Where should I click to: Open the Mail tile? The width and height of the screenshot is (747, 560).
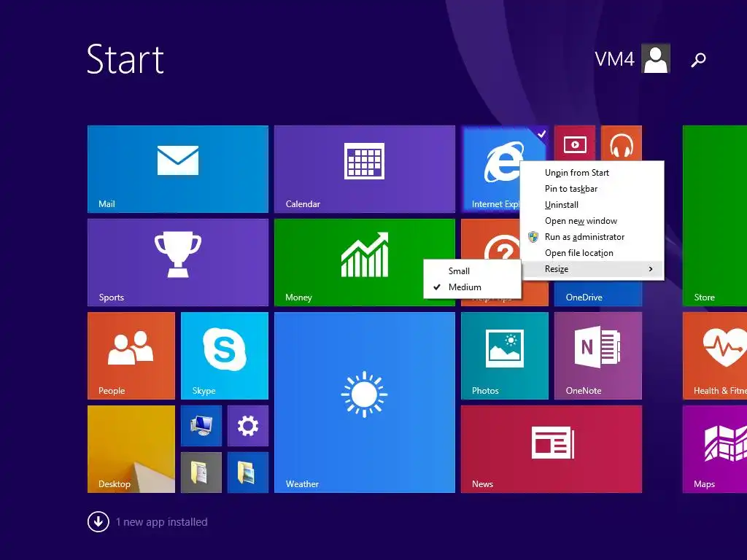click(178, 169)
